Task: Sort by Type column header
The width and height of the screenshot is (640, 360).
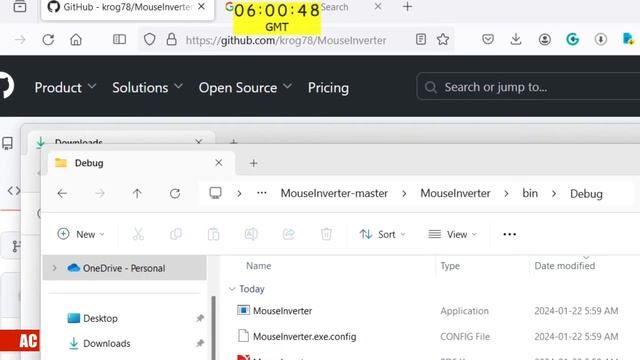Action: coord(450,266)
